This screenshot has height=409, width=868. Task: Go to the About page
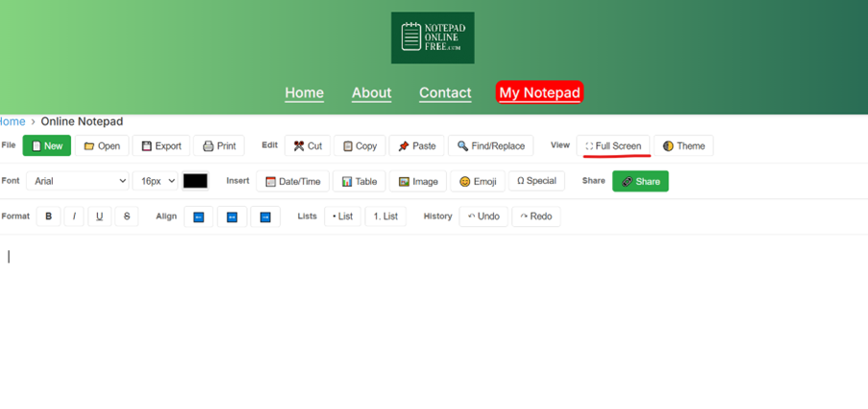371,92
